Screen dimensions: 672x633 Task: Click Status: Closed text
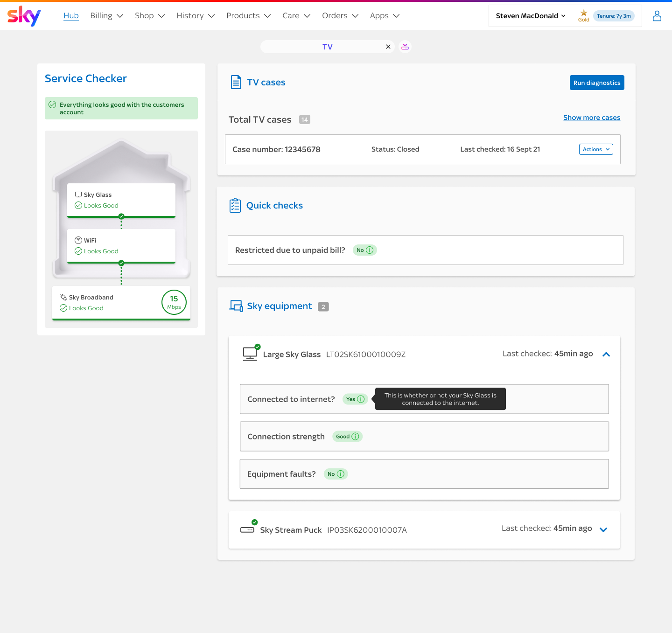click(x=395, y=149)
